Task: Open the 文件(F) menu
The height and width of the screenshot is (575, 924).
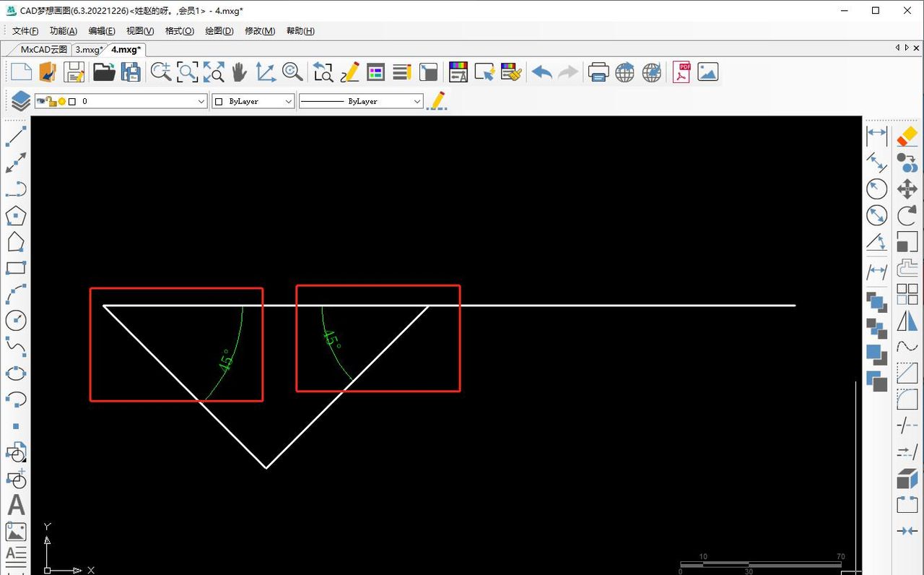Action: pos(25,31)
